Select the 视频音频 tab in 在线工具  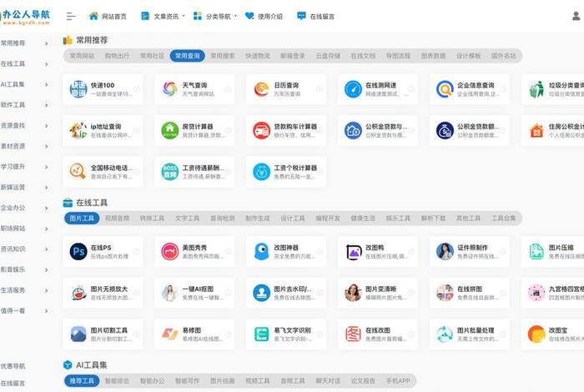(x=117, y=219)
